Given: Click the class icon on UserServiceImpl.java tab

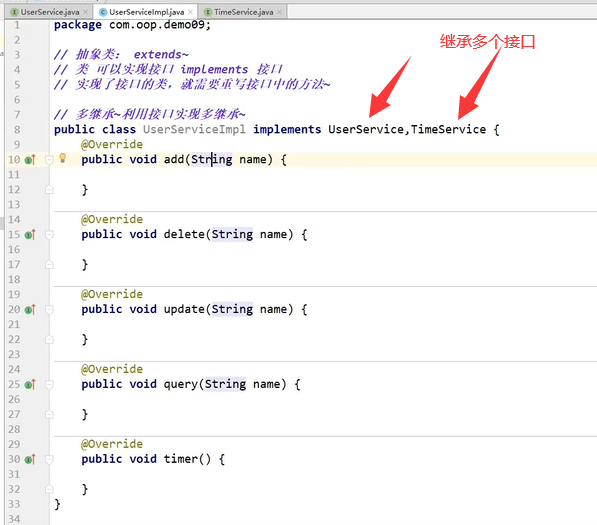Looking at the screenshot, I should pos(103,12).
